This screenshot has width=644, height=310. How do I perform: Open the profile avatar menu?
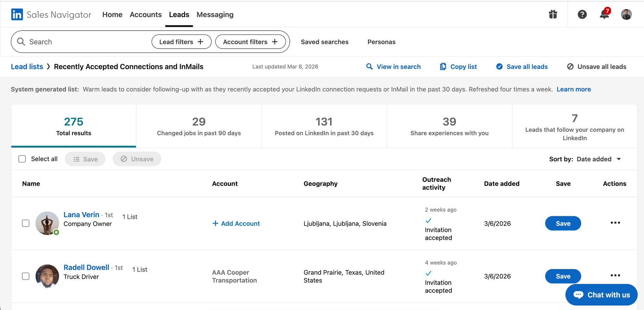[x=626, y=15]
